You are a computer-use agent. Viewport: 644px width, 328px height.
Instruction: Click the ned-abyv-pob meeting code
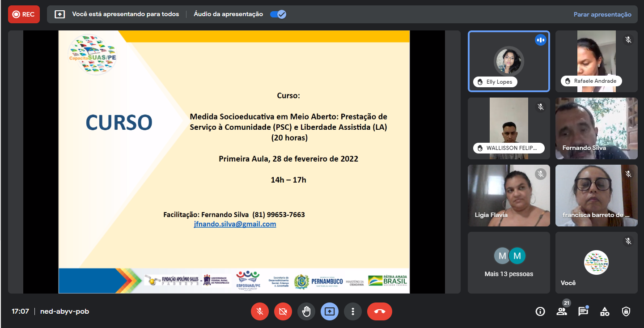point(64,311)
